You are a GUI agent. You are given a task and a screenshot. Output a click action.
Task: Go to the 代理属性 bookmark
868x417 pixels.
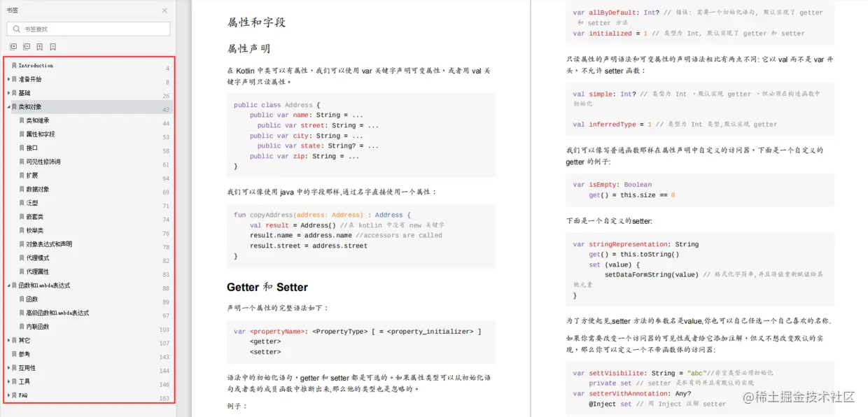(x=38, y=271)
